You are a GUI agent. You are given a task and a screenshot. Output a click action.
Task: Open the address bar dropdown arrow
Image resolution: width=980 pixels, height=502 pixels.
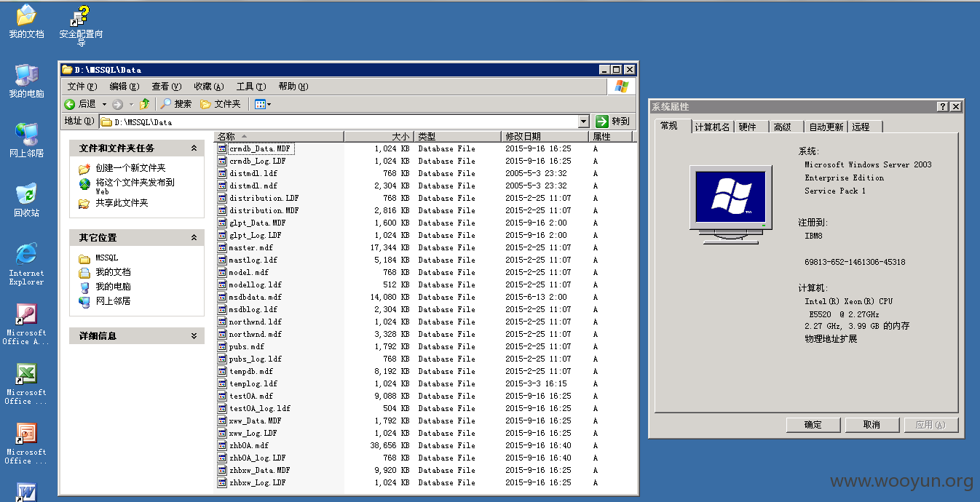tap(584, 121)
